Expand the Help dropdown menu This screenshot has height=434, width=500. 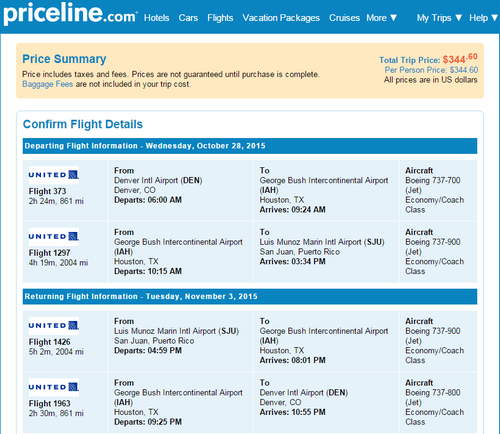click(x=483, y=18)
